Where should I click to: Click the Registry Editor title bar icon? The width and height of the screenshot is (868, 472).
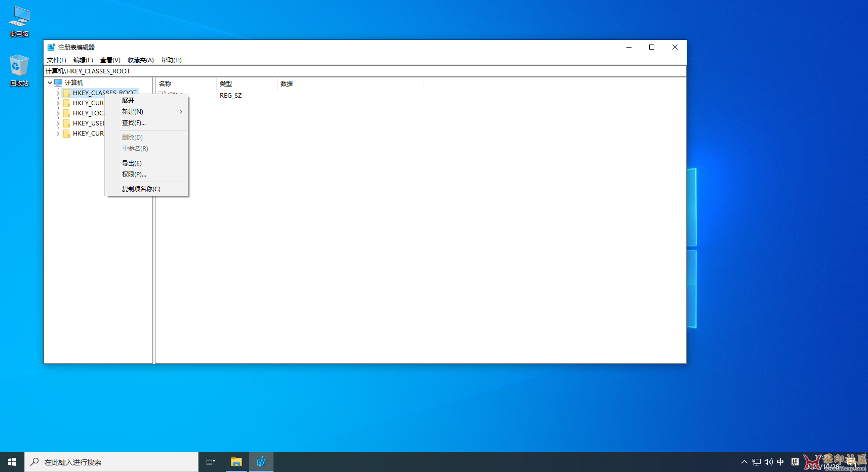51,47
